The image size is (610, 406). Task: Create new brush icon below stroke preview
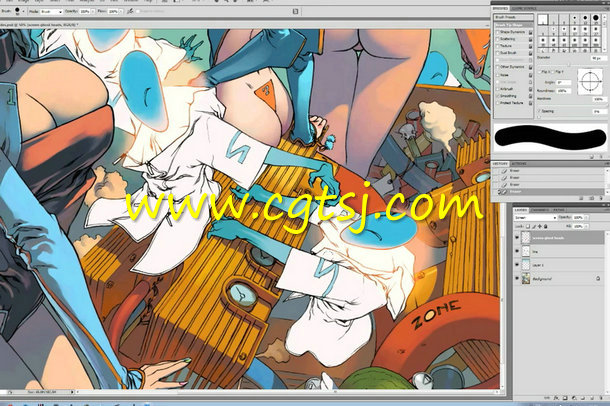point(593,157)
